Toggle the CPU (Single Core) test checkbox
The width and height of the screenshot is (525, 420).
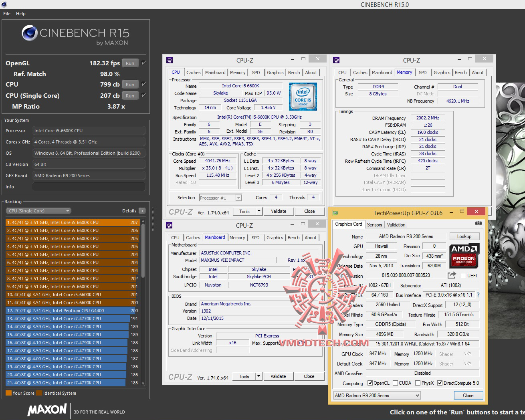(x=143, y=95)
